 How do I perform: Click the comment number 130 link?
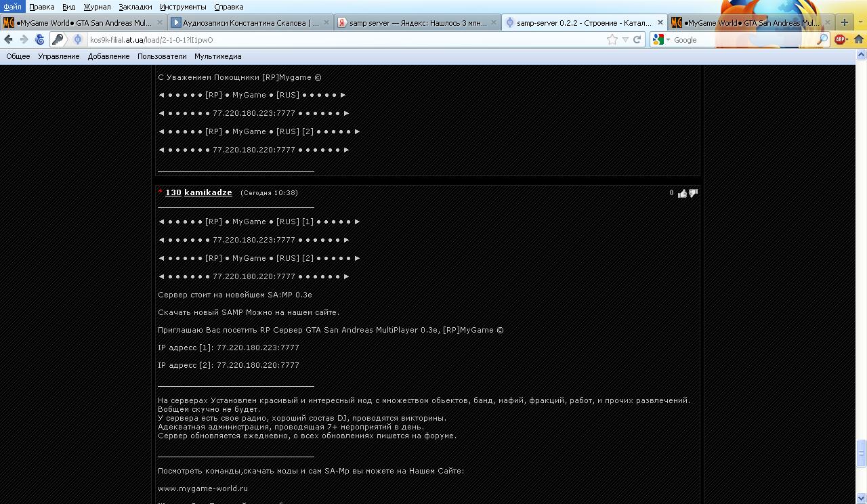173,192
